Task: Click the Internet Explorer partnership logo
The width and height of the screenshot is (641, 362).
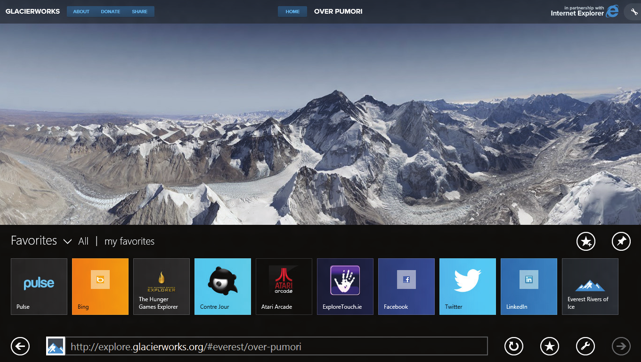Action: (585, 11)
